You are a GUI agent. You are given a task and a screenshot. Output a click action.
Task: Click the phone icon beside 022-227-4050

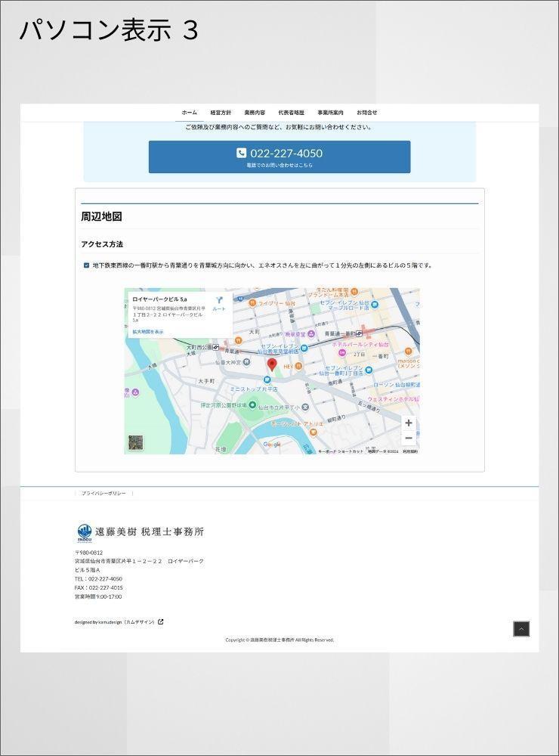tap(242, 153)
